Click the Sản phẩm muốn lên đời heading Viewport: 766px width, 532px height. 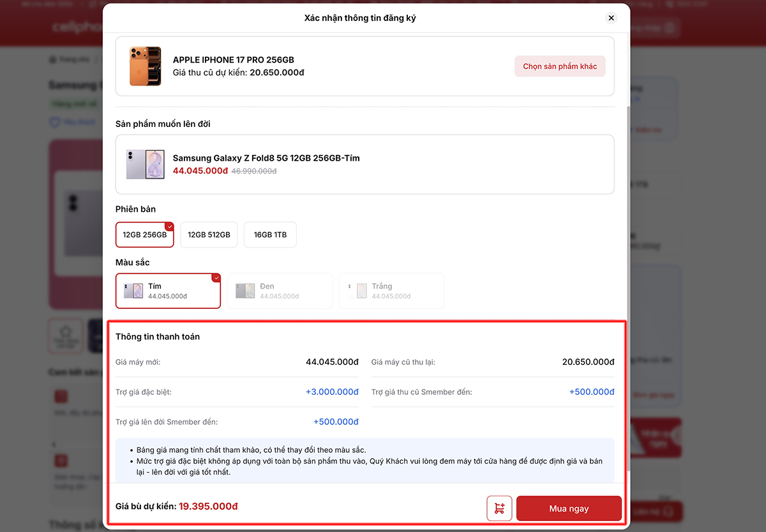click(x=163, y=124)
